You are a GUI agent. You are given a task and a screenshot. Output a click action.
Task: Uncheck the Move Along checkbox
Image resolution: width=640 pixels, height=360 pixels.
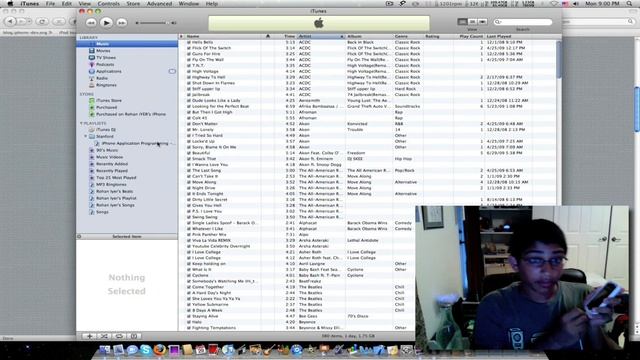tap(189, 182)
